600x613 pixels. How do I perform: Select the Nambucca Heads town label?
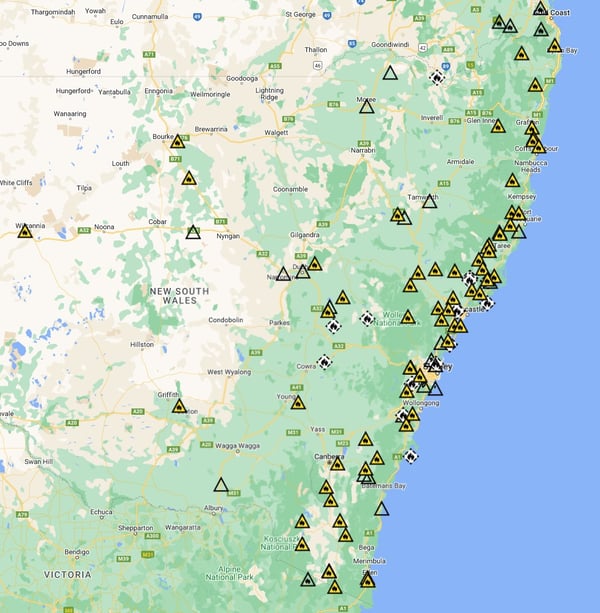pos(531,166)
